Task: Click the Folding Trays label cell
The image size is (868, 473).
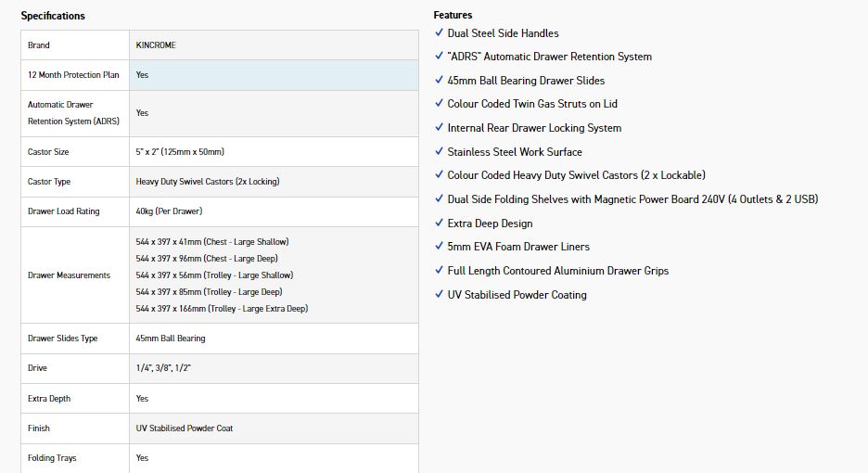Action: point(52,458)
